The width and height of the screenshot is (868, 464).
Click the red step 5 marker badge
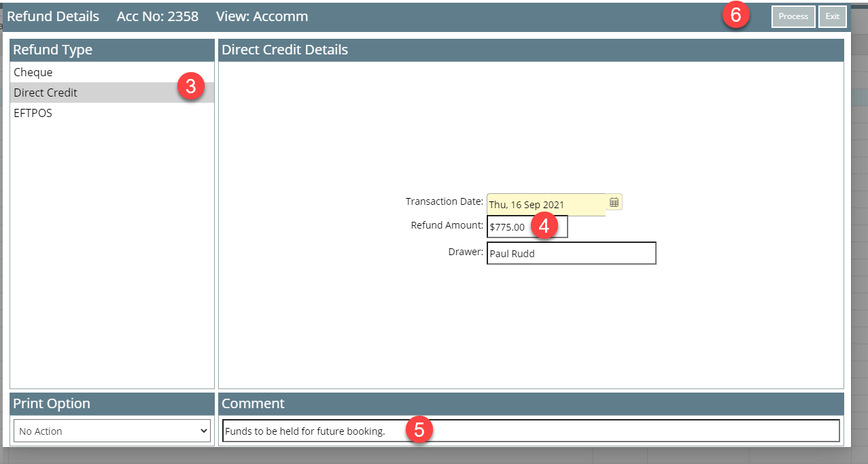pos(419,430)
